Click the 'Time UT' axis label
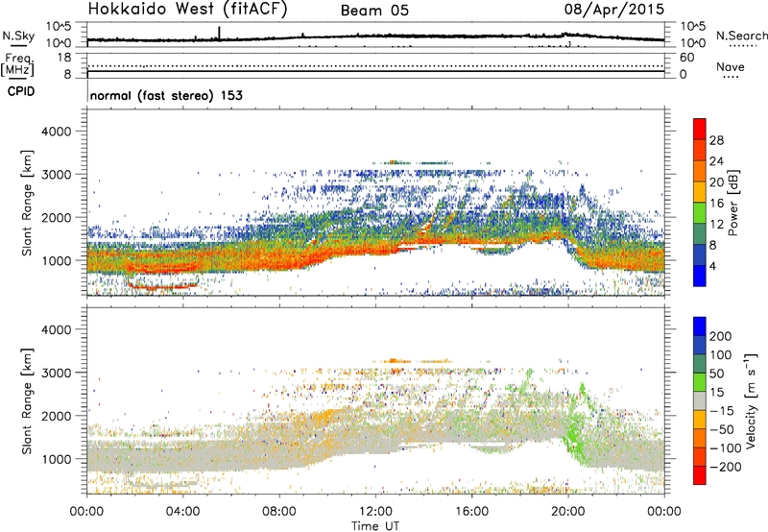Screen dimensions: 768x532 (x=375, y=526)
